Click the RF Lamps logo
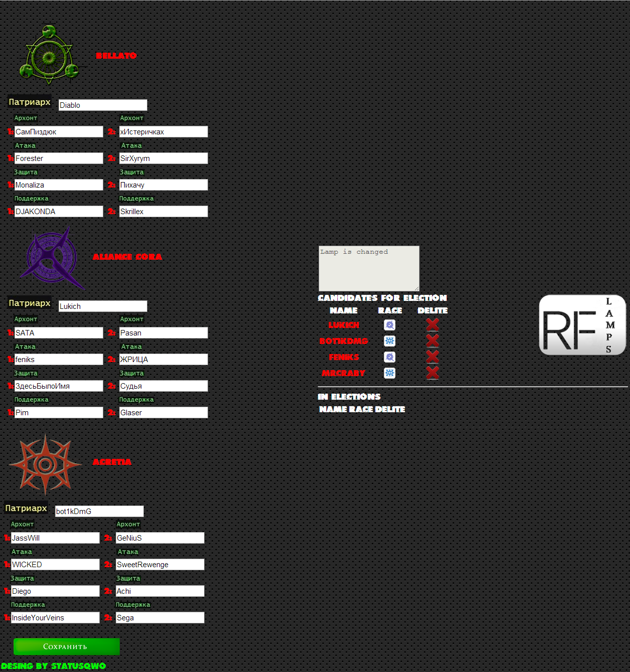630x672 pixels. [x=582, y=325]
